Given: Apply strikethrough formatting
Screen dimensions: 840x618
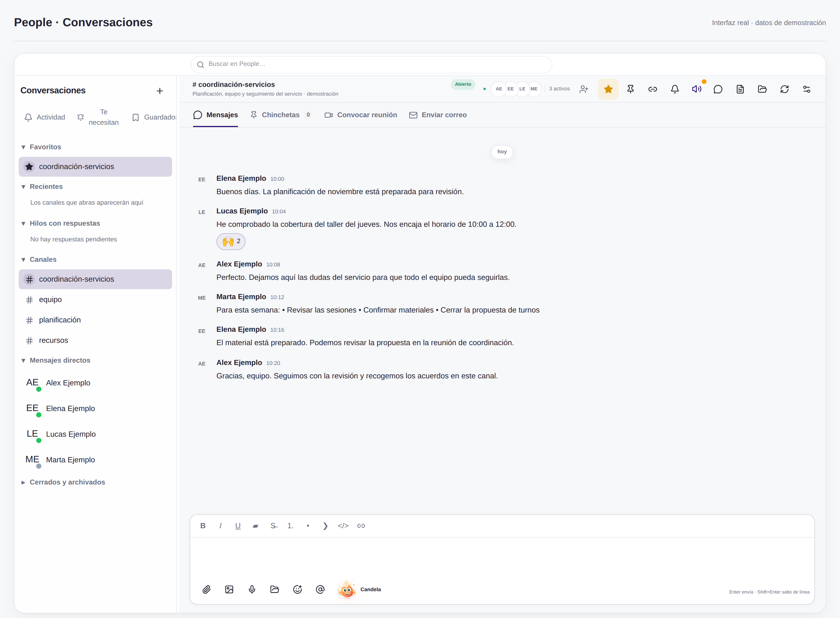Looking at the screenshot, I should pos(274,526).
